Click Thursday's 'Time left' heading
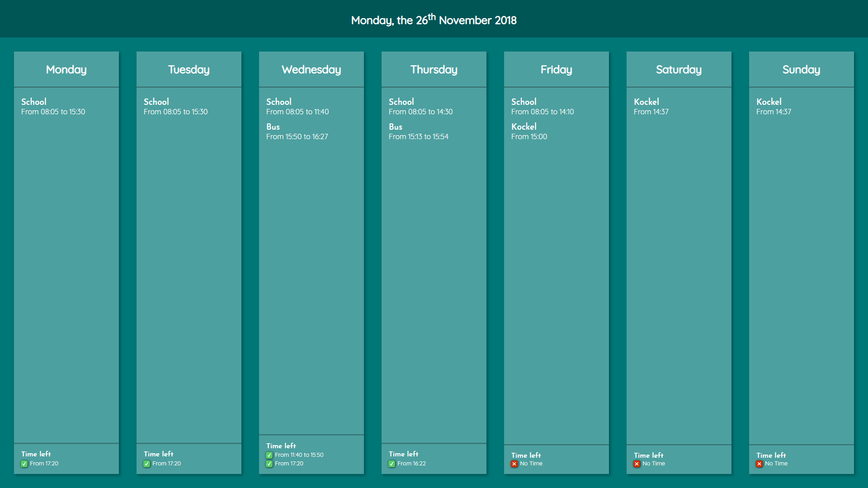 pos(404,454)
